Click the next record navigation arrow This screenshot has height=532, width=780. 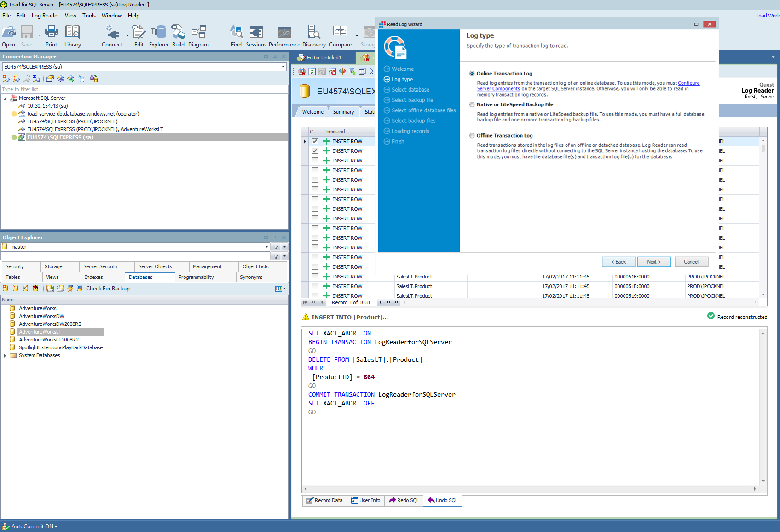tap(381, 302)
